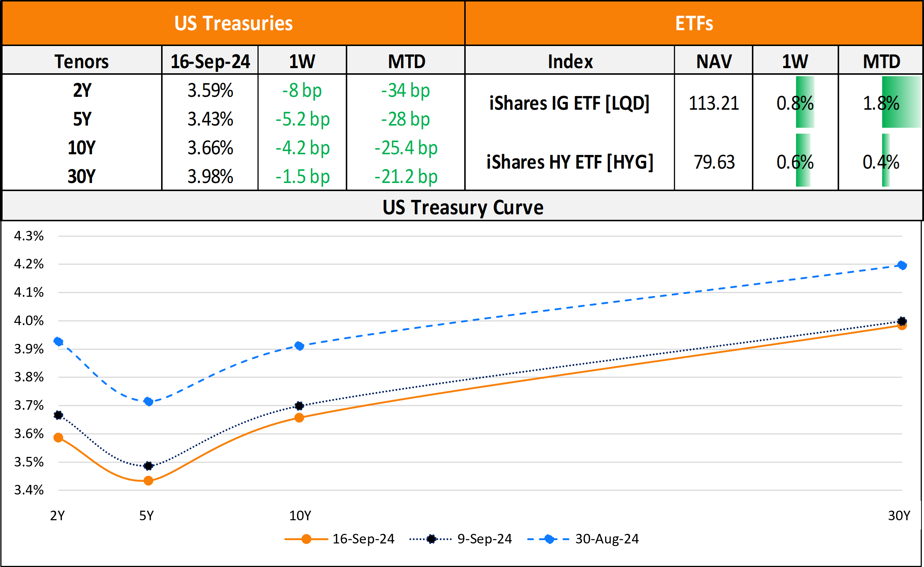Click the Tenors column header
This screenshot has height=567, width=924.
click(81, 61)
